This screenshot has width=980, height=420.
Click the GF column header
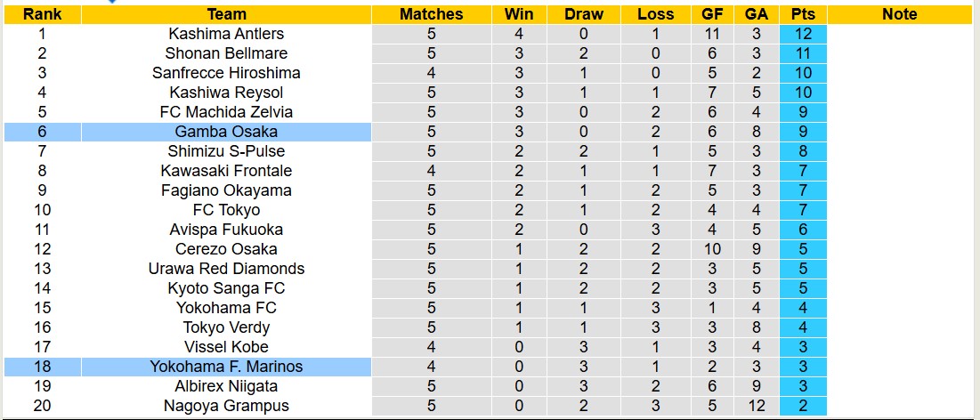pos(711,14)
